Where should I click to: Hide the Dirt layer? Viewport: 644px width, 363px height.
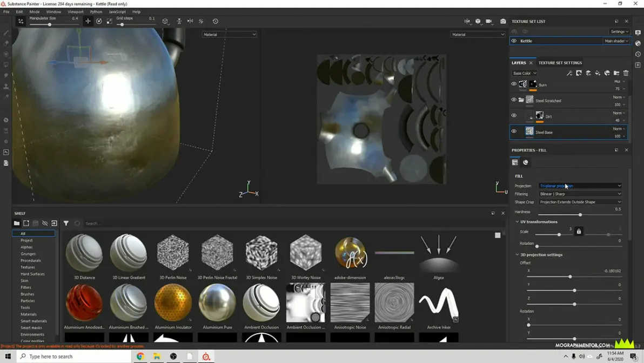[x=514, y=116]
